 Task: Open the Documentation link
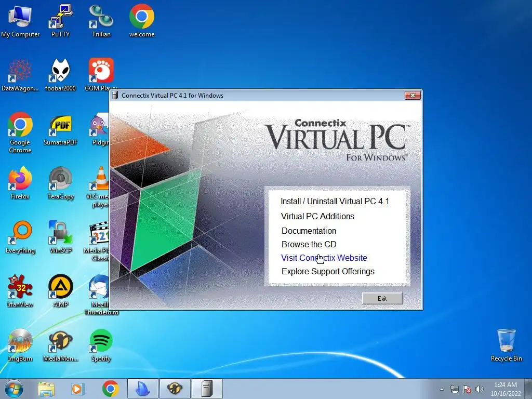(309, 231)
